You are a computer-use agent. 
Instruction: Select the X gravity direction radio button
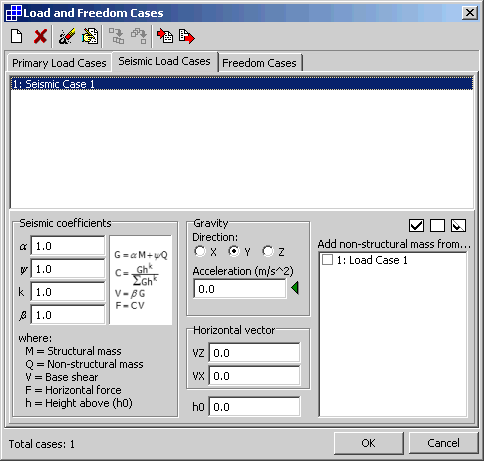pyautogui.click(x=200, y=251)
